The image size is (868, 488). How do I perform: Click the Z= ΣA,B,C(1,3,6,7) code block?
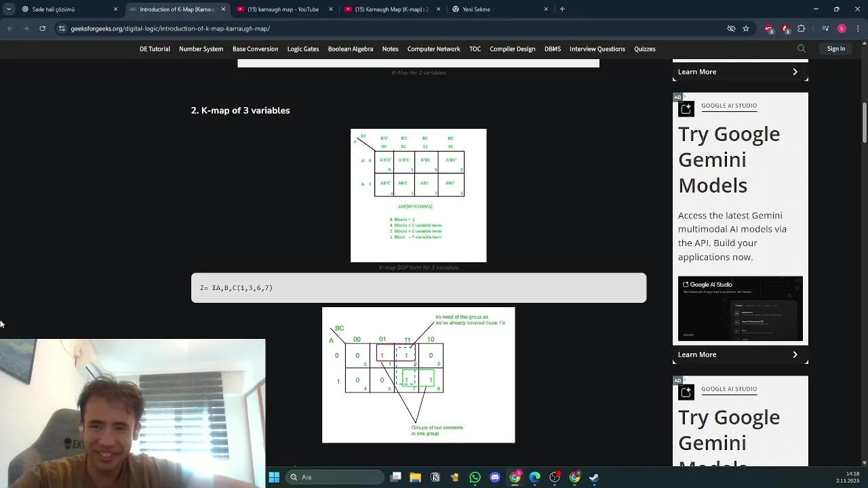pos(418,288)
